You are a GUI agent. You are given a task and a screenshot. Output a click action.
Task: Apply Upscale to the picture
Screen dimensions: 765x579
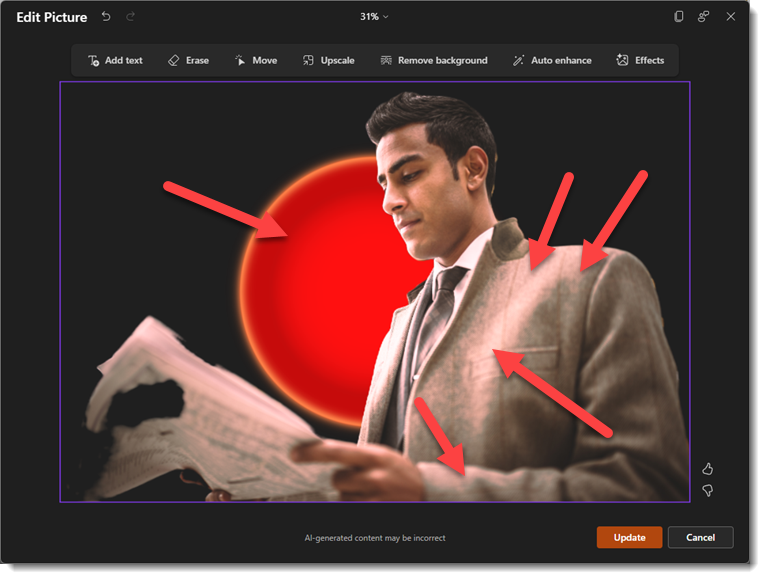pos(328,61)
